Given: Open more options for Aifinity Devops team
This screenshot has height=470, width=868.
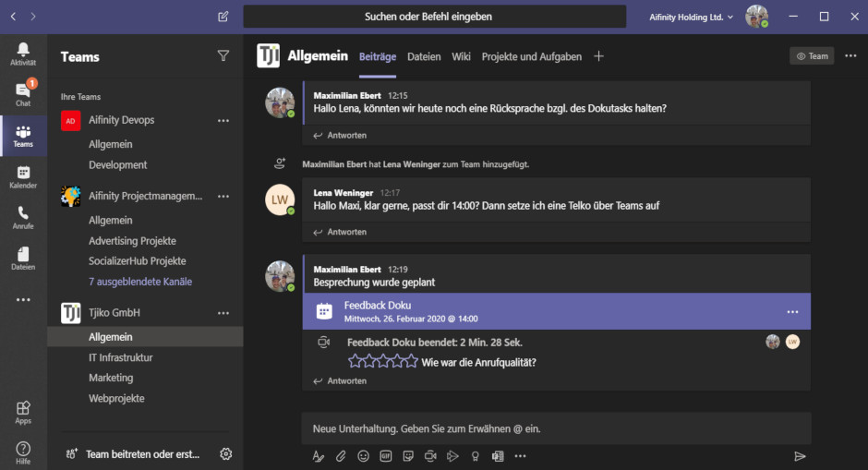Looking at the screenshot, I should coord(223,120).
